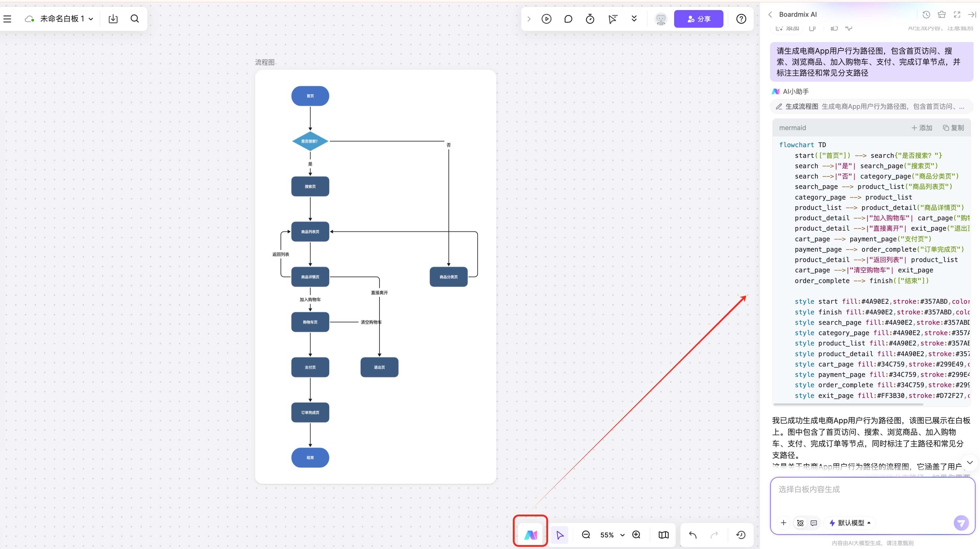This screenshot has height=549, width=980.
Task: Open the Boardmix AI assistant toolbar icon
Action: [530, 535]
